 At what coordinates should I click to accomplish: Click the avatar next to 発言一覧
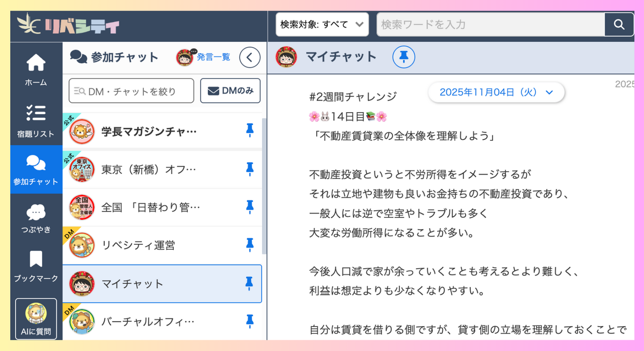pos(183,57)
